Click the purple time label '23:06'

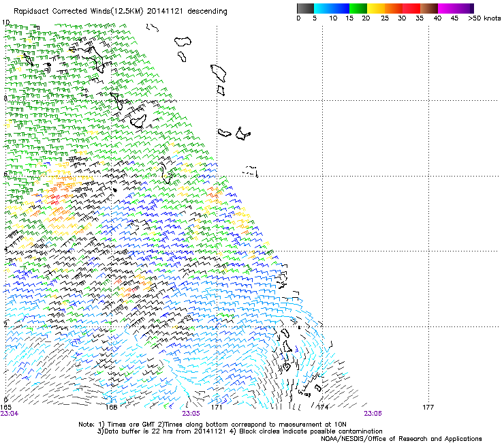point(373,414)
